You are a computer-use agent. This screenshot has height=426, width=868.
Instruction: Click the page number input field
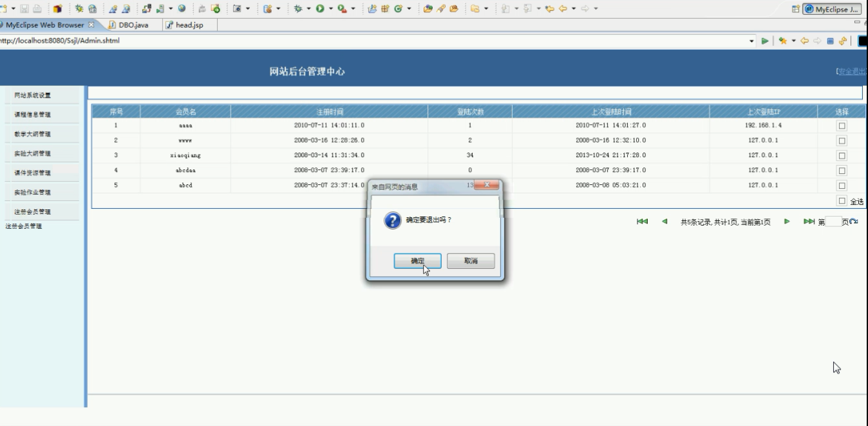pyautogui.click(x=834, y=222)
